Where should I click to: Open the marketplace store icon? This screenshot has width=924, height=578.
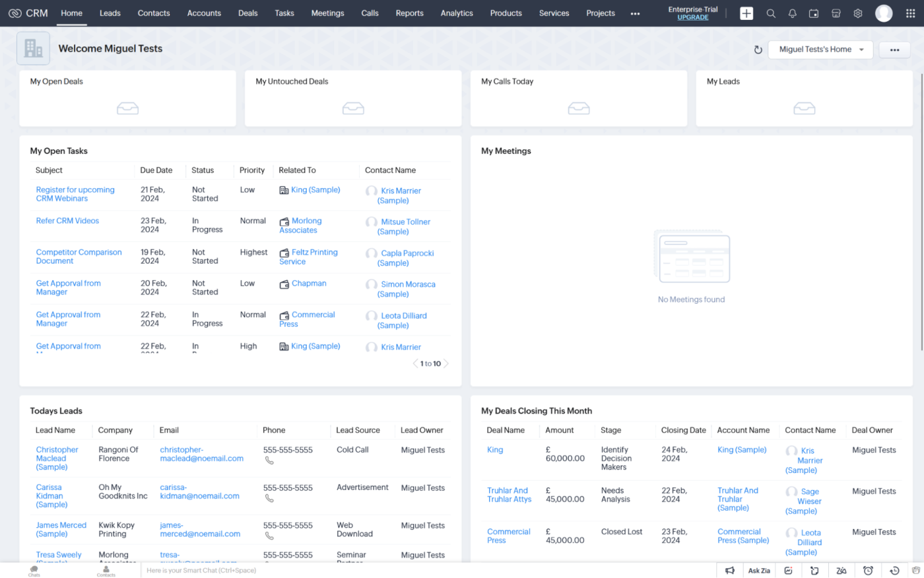point(836,13)
